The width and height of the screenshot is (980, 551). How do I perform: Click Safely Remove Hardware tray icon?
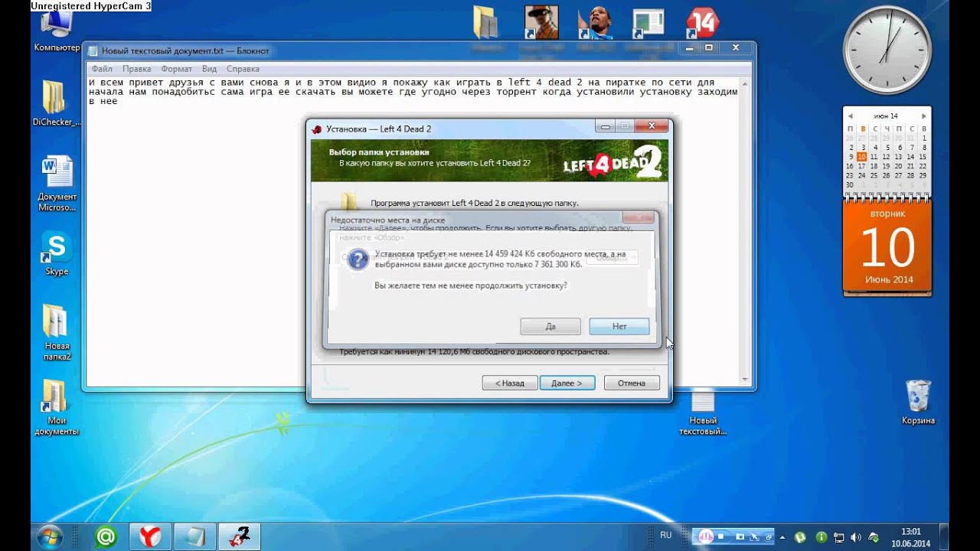click(874, 537)
